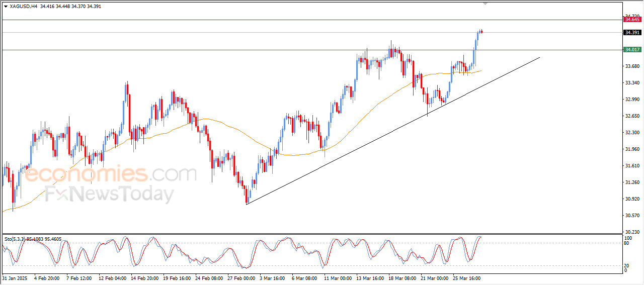Click the 33.680 price axis value

pos(632,66)
